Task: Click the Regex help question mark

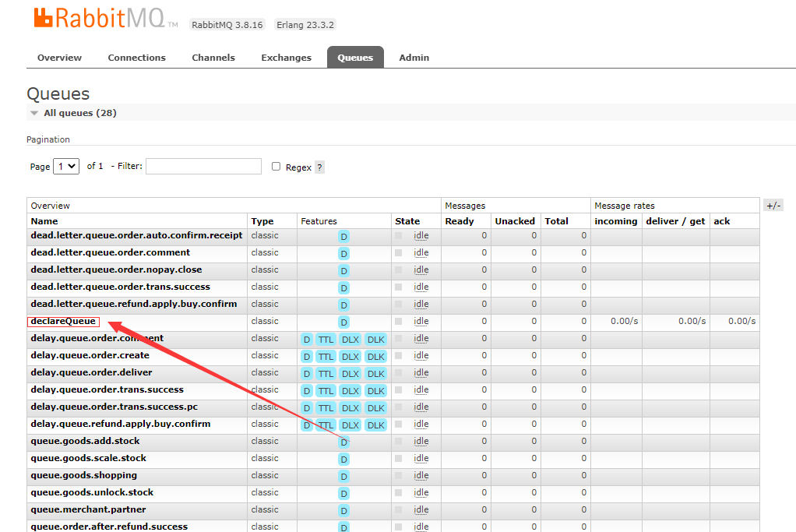Action: coord(319,167)
